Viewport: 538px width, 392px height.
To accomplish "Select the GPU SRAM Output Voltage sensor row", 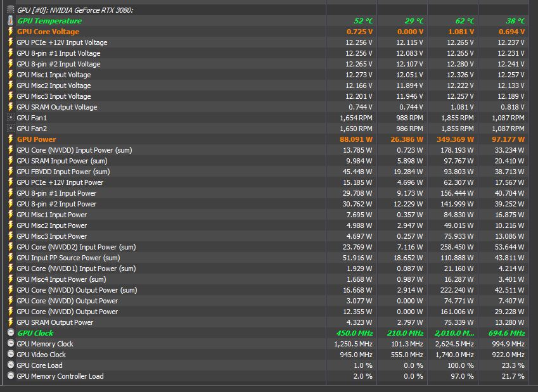I will [266, 107].
